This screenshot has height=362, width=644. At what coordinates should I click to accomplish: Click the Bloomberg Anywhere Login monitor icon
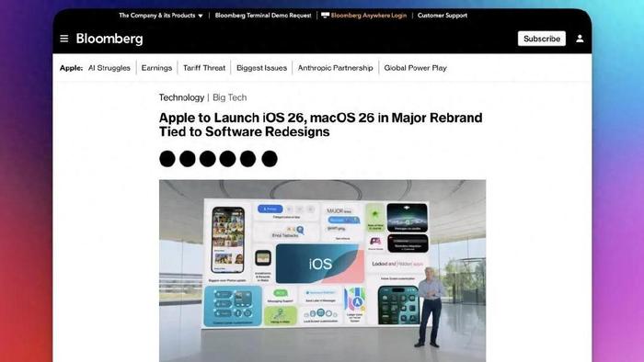pyautogui.click(x=326, y=16)
